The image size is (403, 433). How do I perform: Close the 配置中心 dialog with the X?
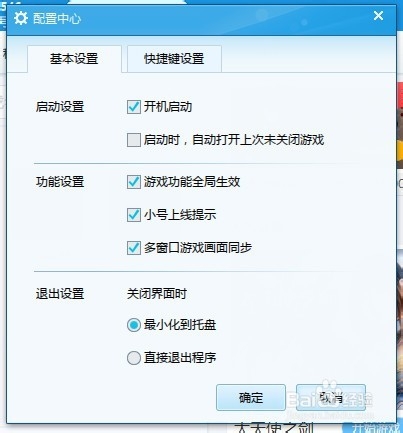378,15
